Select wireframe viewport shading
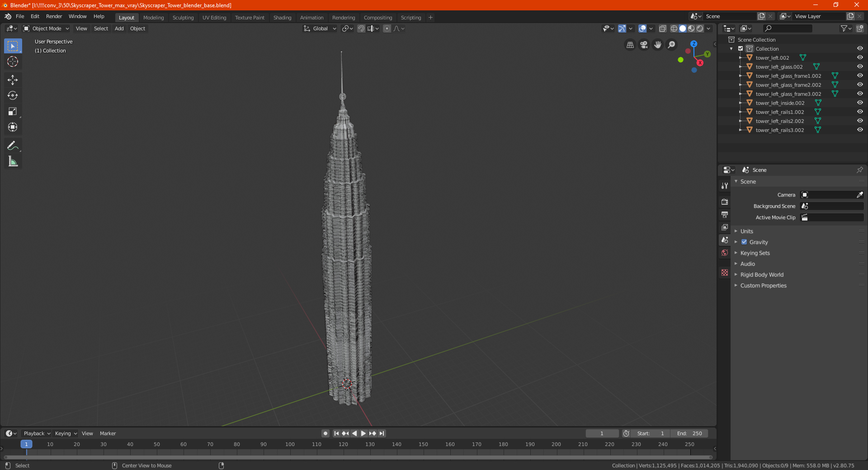Screen dimensions: 868x470 674,28
